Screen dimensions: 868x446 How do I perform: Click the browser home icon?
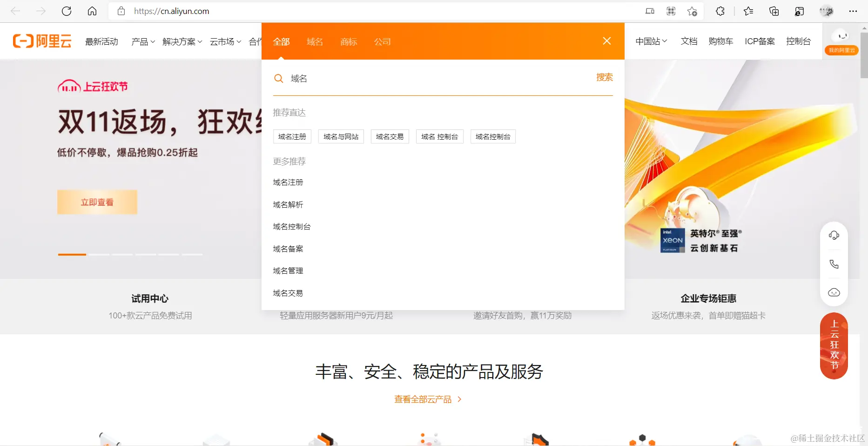click(x=92, y=11)
